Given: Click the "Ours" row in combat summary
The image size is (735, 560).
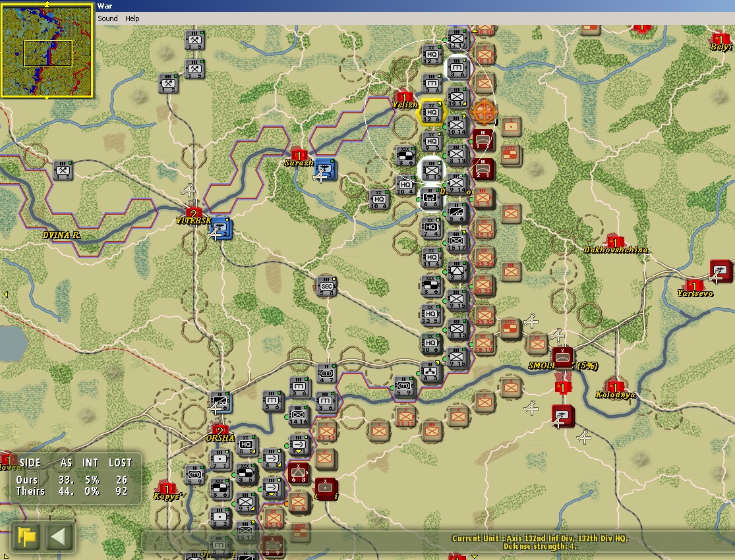Looking at the screenshot, I should point(72,480).
